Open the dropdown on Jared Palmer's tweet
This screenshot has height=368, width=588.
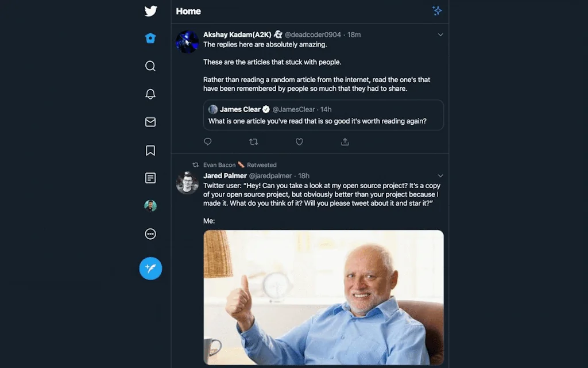click(x=440, y=175)
